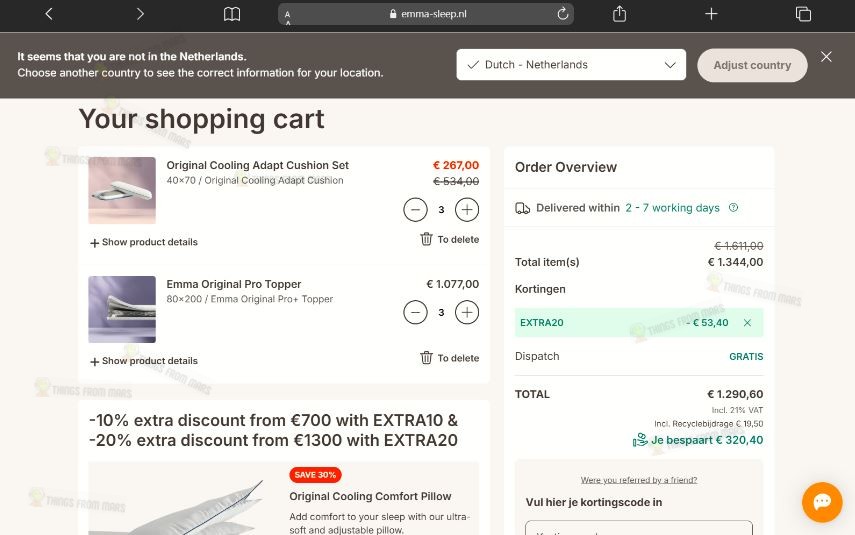855x535 pixels.
Task: Tap the AA reader text size control
Action: [287, 17]
